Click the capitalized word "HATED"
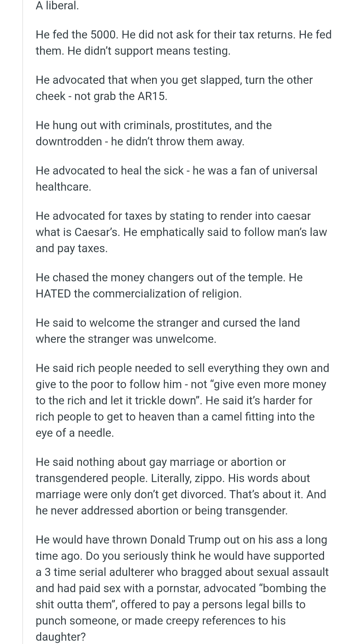 [x=53, y=294]
